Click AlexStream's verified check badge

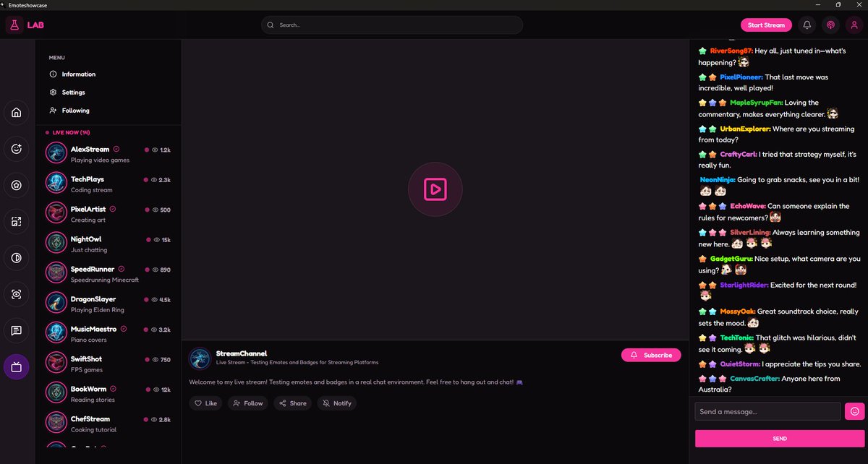[116, 149]
